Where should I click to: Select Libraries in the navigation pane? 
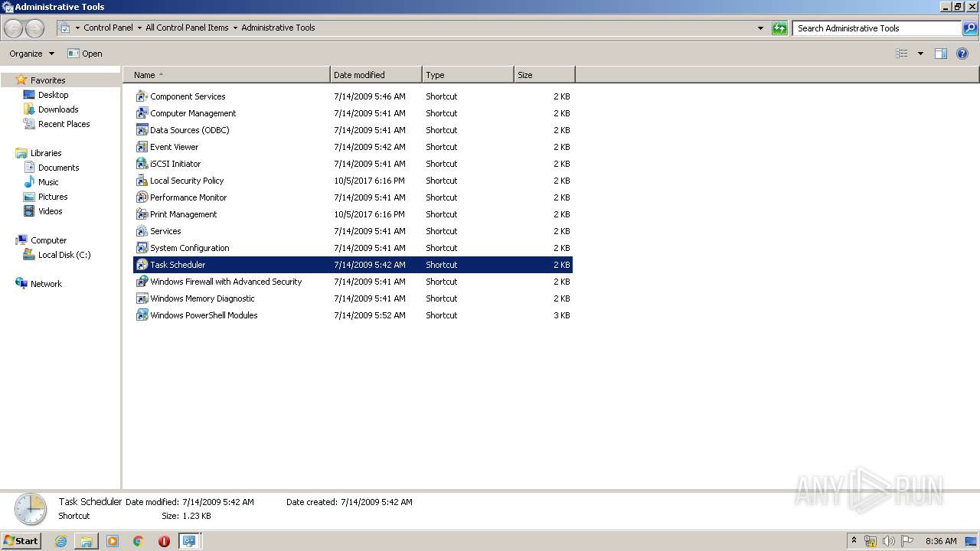46,153
